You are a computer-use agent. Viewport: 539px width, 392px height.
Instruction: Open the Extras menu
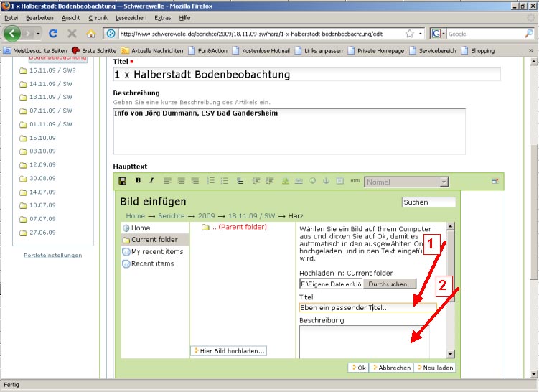point(163,17)
